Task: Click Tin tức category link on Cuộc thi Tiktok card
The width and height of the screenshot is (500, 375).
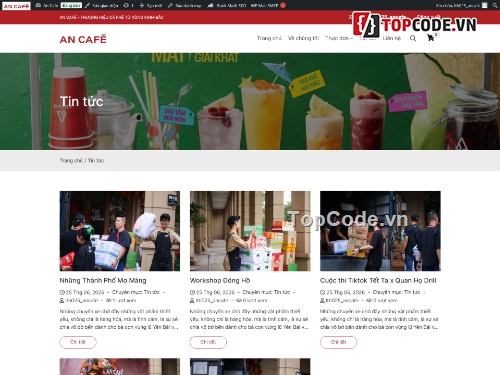Action: pos(412,292)
